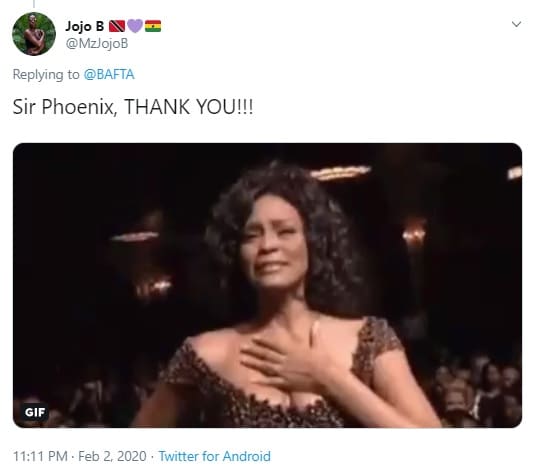Click the thread connector line above the avatar
This screenshot has height=475, width=534.
34,3
